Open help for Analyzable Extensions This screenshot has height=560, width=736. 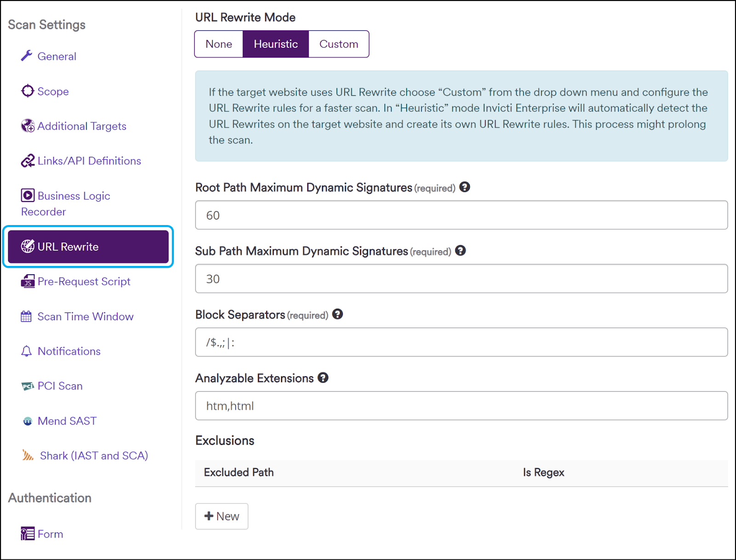coord(323,378)
